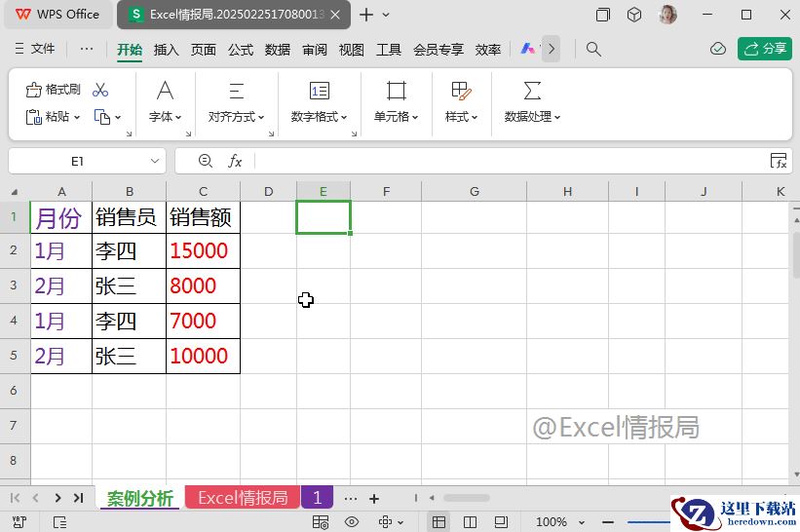Jump to the last sheet arrow
The width and height of the screenshot is (800, 532).
78,498
